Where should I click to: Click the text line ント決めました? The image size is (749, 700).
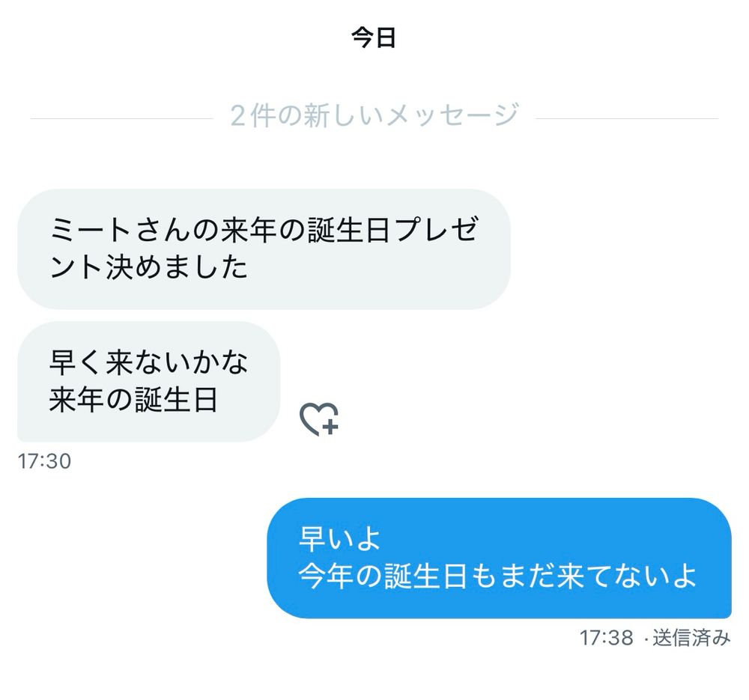(x=148, y=267)
